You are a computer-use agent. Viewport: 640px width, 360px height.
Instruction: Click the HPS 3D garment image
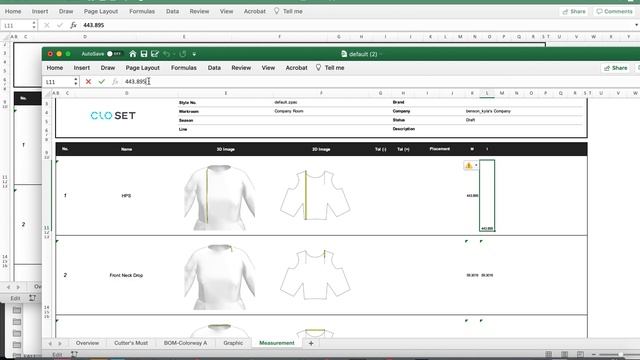220,197
